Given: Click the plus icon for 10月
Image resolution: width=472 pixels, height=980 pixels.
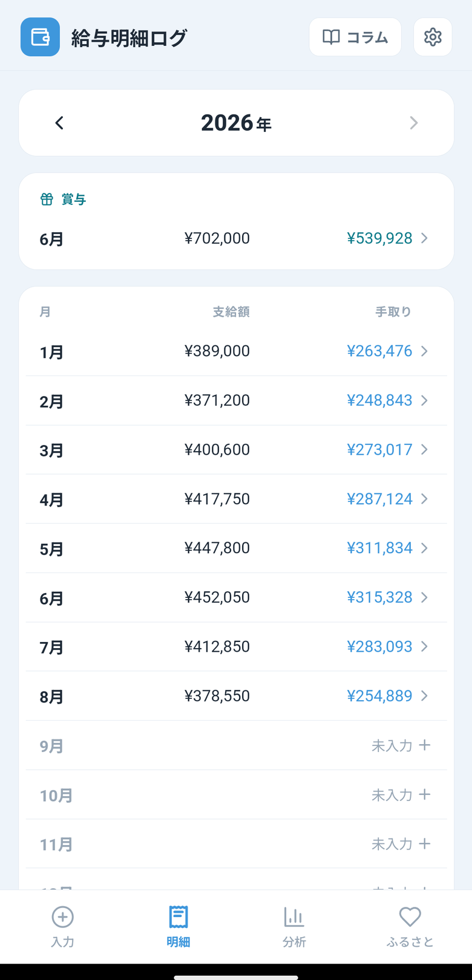Looking at the screenshot, I should (x=425, y=794).
